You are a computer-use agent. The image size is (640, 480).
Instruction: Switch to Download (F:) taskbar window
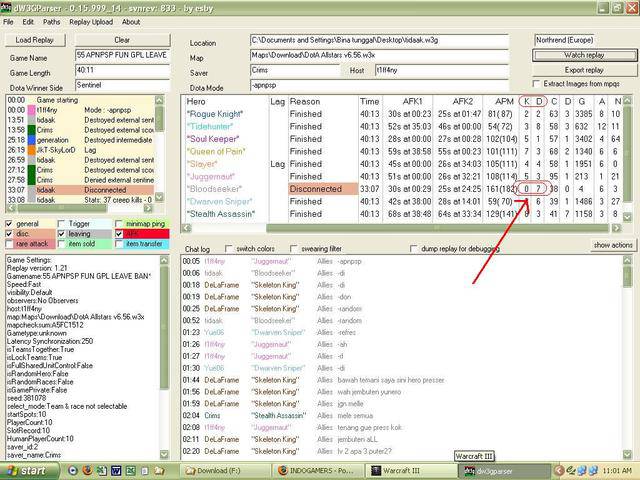pyautogui.click(x=226, y=471)
